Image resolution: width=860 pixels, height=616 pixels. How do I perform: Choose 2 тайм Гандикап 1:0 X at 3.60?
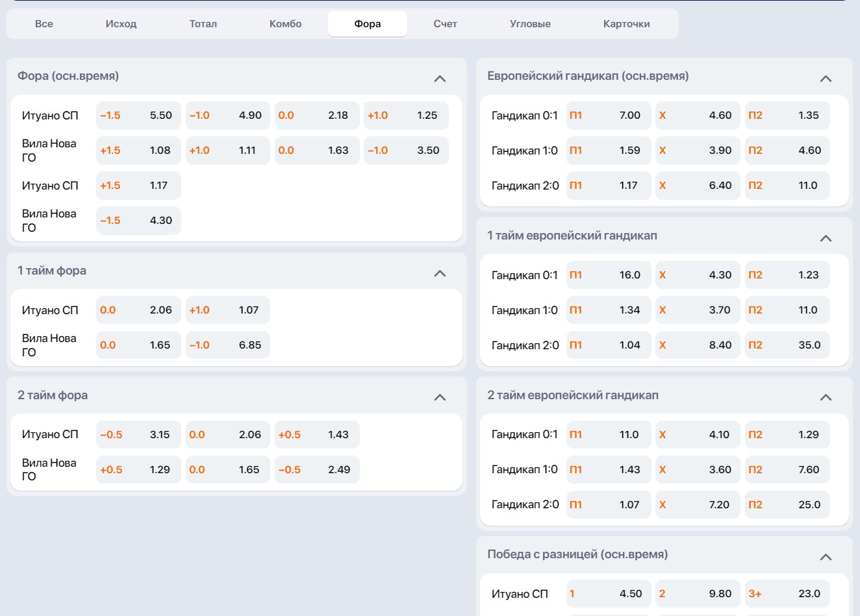point(697,470)
